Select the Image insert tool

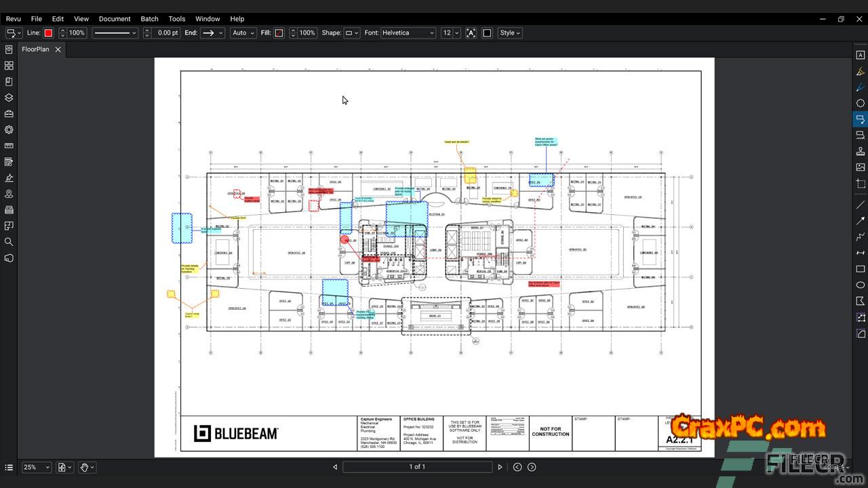tap(861, 167)
